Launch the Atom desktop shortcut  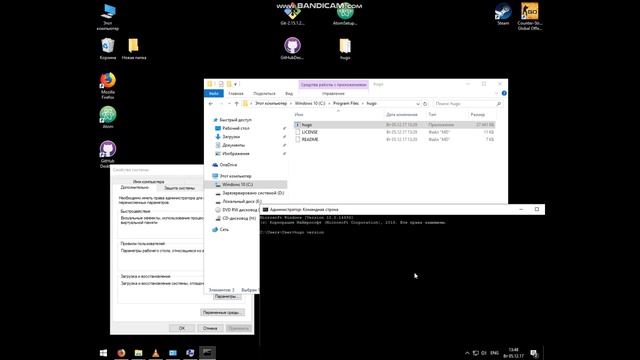click(x=108, y=117)
